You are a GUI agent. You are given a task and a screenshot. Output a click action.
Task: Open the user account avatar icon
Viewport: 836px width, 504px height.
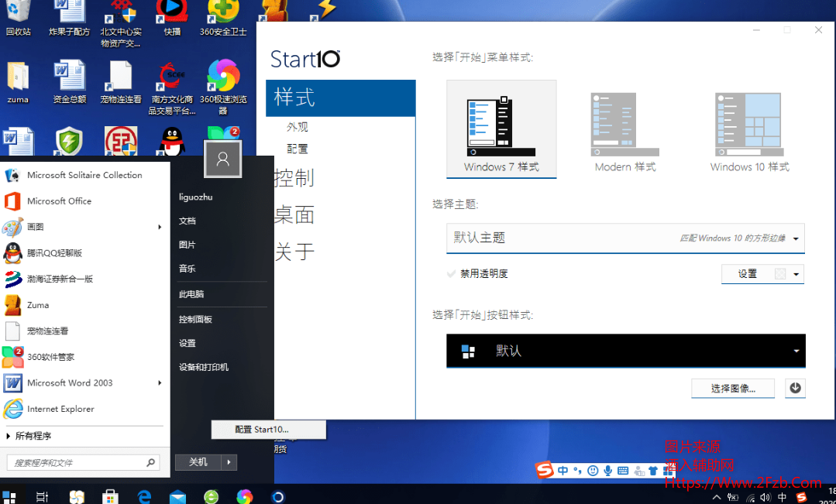click(x=223, y=159)
